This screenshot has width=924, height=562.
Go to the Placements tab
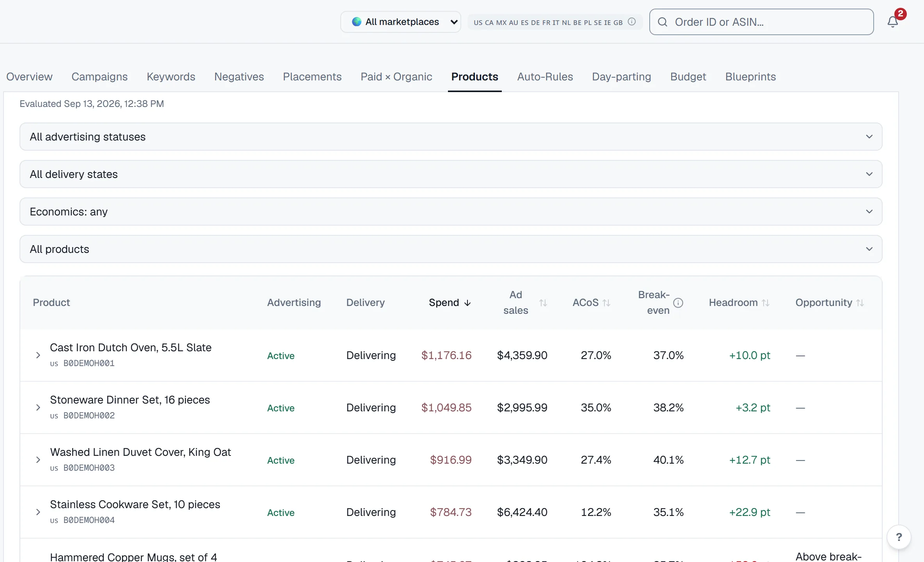(312, 76)
